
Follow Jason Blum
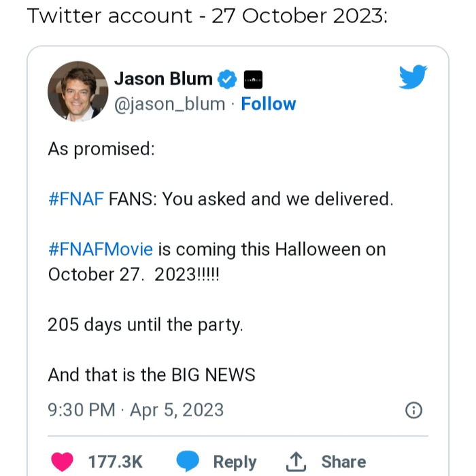pos(269,104)
